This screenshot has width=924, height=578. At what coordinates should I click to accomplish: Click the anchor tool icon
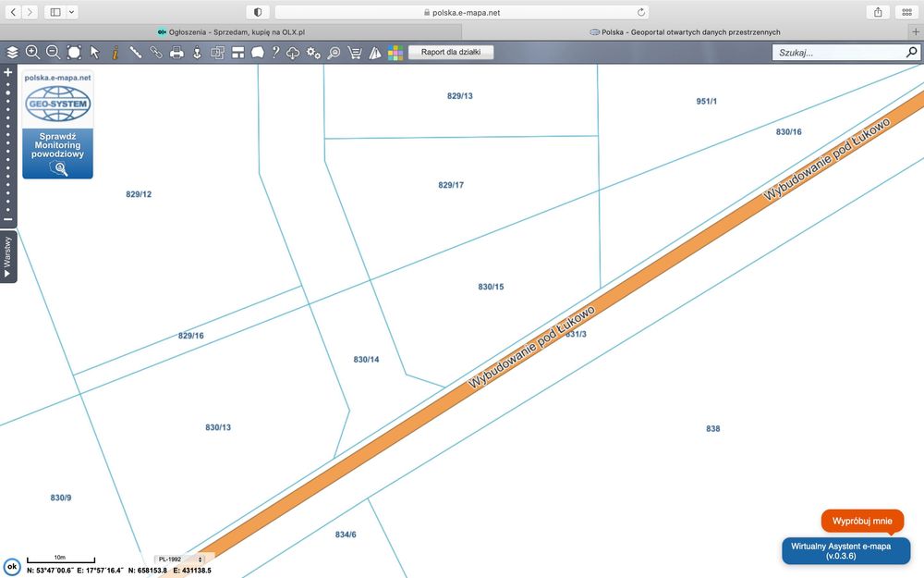point(197,53)
